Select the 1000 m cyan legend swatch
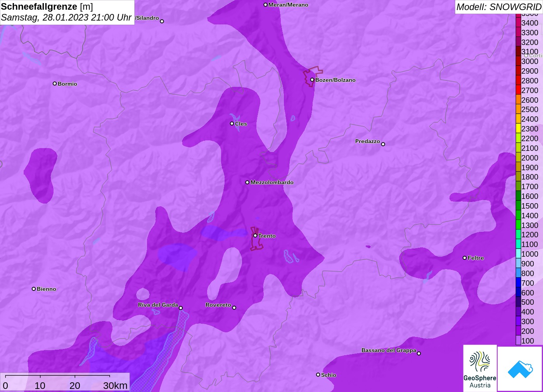This screenshot has height=392, width=543. pyautogui.click(x=518, y=254)
